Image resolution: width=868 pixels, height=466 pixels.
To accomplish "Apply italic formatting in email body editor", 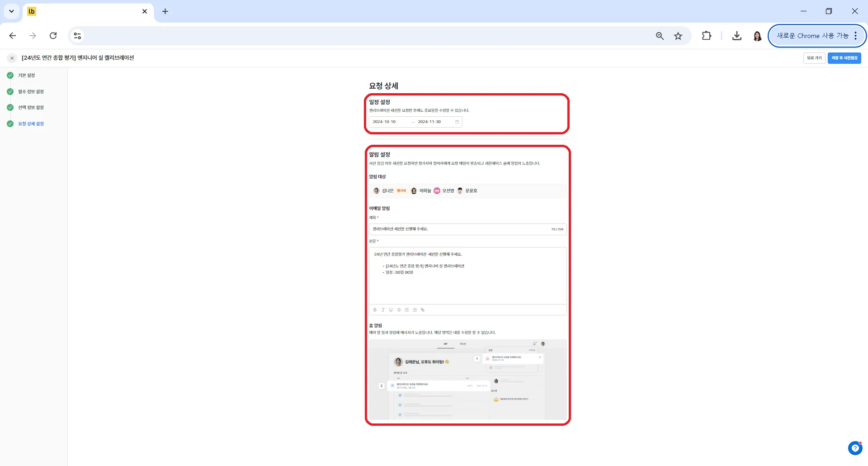I will 383,310.
